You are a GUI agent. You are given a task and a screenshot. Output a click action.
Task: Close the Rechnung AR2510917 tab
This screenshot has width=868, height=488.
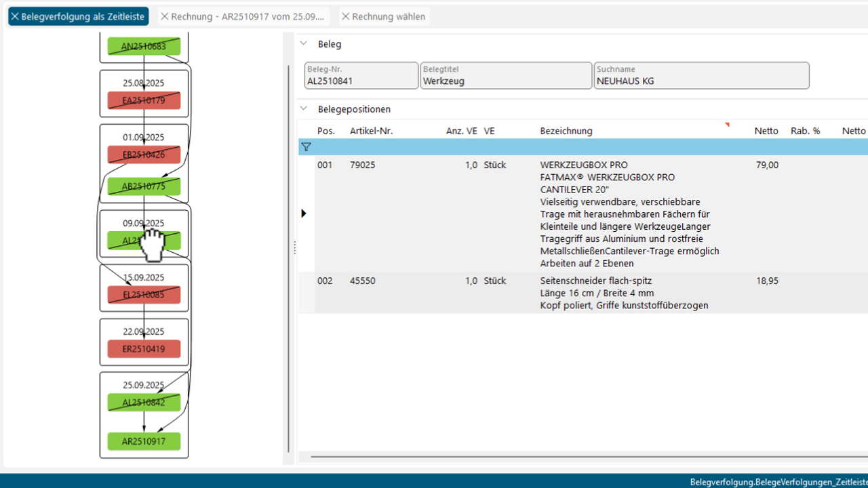tap(165, 16)
